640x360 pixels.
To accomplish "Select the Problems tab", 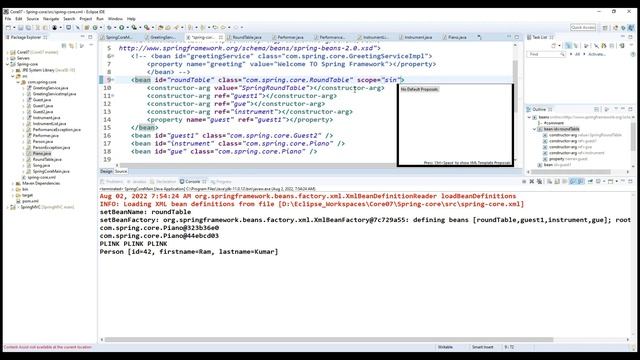I will [x=112, y=182].
